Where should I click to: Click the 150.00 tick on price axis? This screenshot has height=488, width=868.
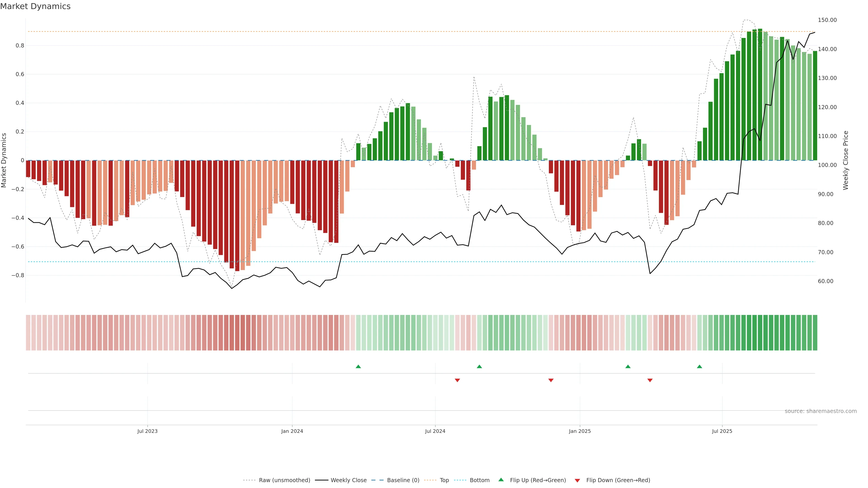click(827, 20)
